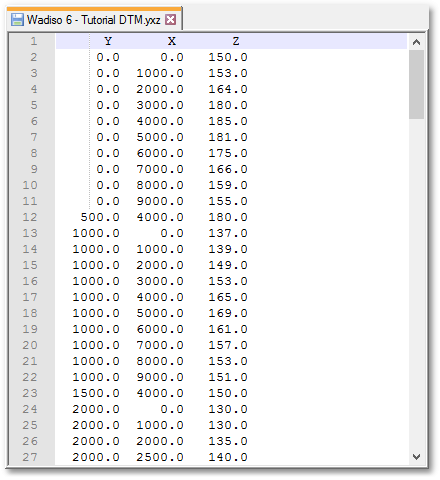Screen dimensions: 440x480
Task: Click the X value 2500.0 on line 27
Action: [x=160, y=457]
